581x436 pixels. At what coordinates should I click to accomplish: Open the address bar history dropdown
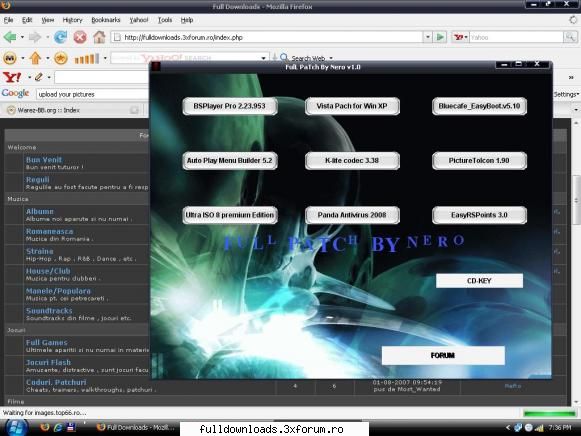[x=428, y=37]
